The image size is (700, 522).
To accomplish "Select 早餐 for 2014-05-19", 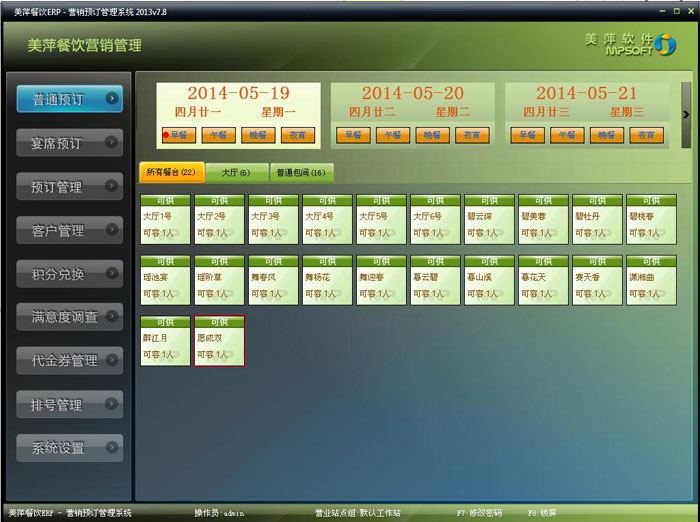I will (178, 134).
